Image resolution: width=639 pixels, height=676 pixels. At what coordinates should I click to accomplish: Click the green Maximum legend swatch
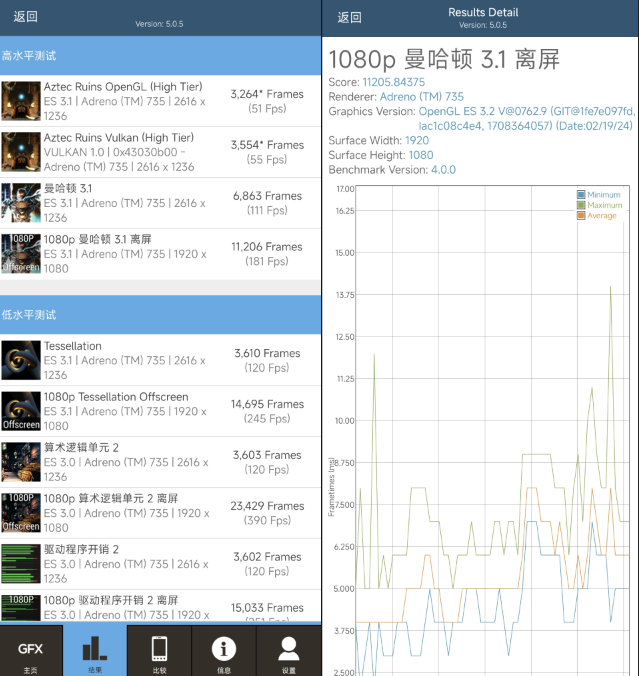(581, 205)
